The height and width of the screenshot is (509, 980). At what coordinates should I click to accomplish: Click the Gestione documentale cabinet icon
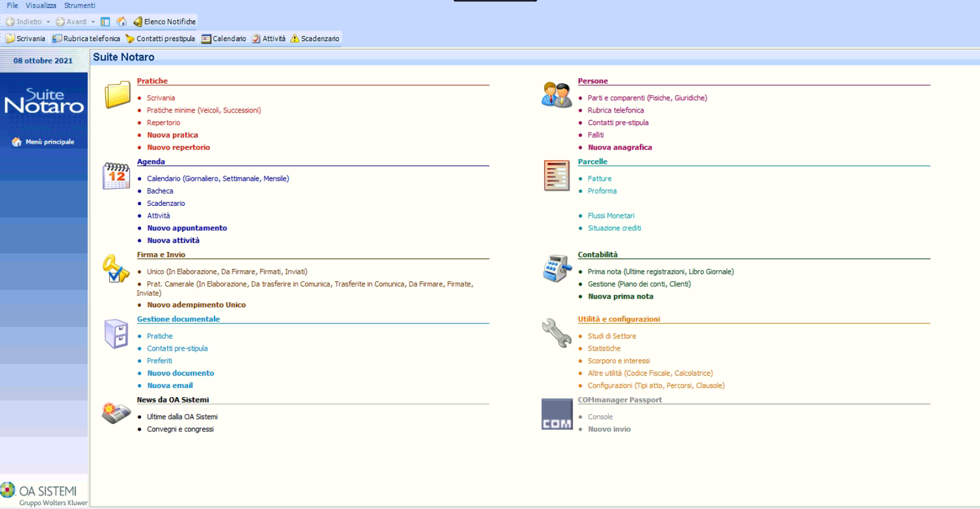coord(116,333)
